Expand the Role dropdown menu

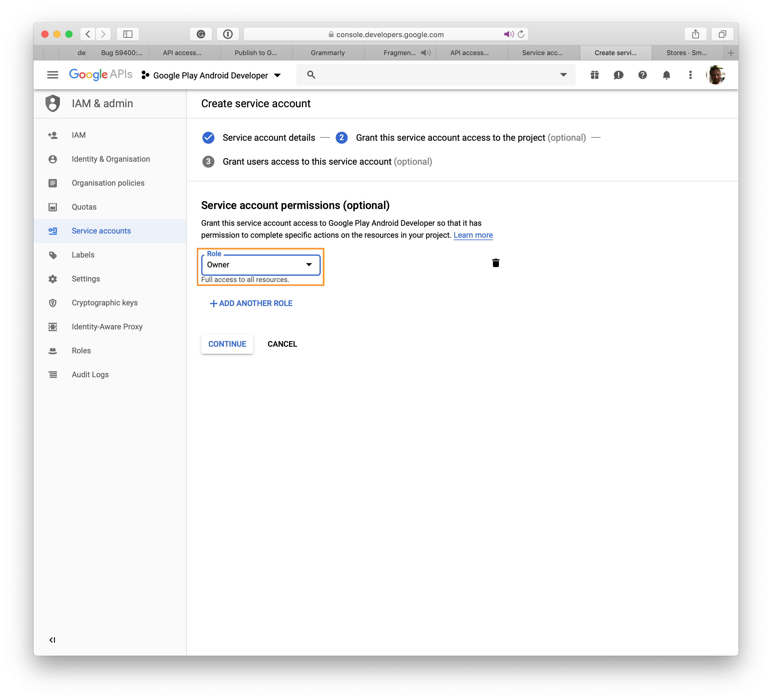coord(308,264)
